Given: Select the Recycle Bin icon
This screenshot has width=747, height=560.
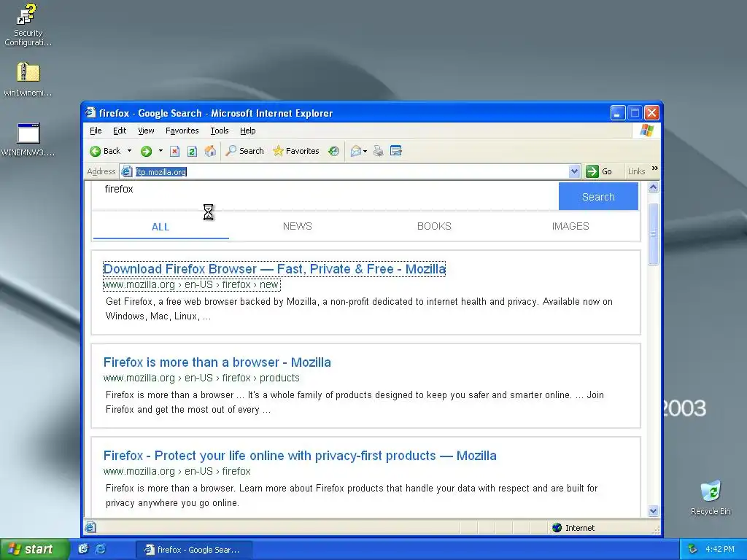Looking at the screenshot, I should tap(711, 497).
